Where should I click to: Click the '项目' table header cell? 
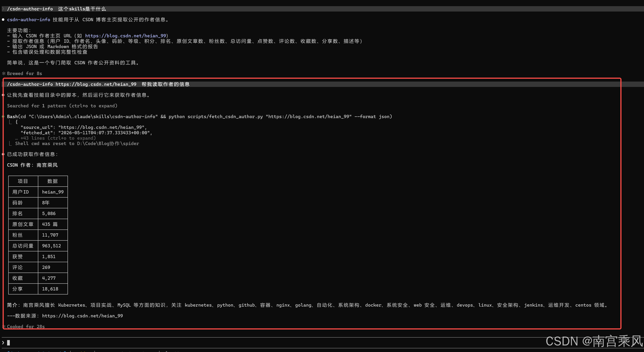click(23, 181)
